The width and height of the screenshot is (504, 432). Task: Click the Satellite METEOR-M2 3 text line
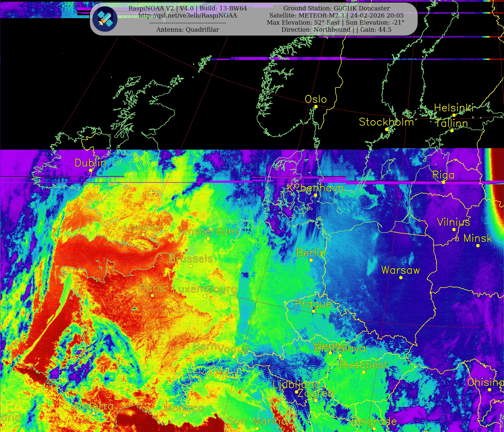click(x=336, y=16)
